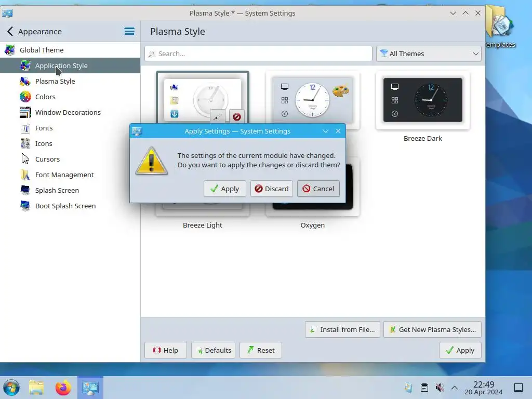Viewport: 532px width, 399px height.
Task: Open Splash Screen settings
Action: coord(70,190)
